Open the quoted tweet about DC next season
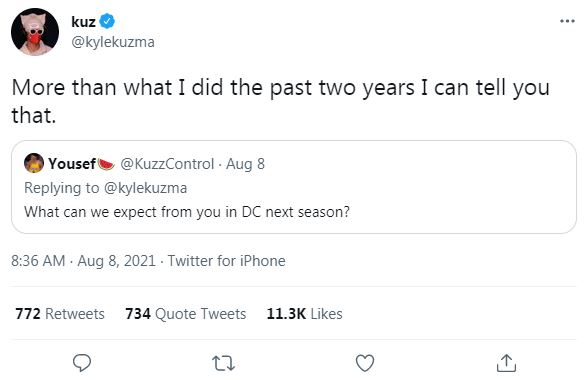This screenshot has width=587, height=380. coord(294,187)
